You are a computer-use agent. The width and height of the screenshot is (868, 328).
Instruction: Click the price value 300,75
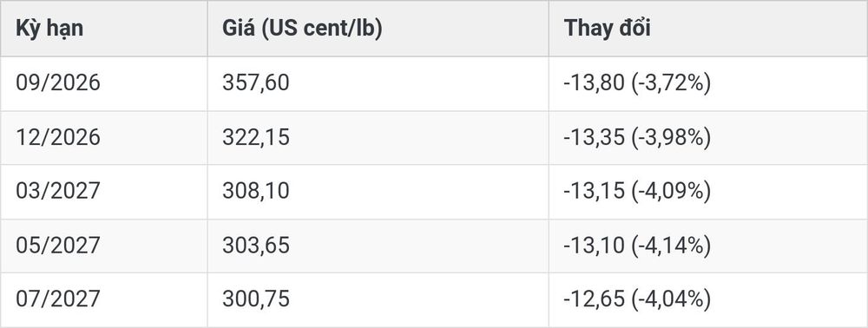click(x=256, y=299)
